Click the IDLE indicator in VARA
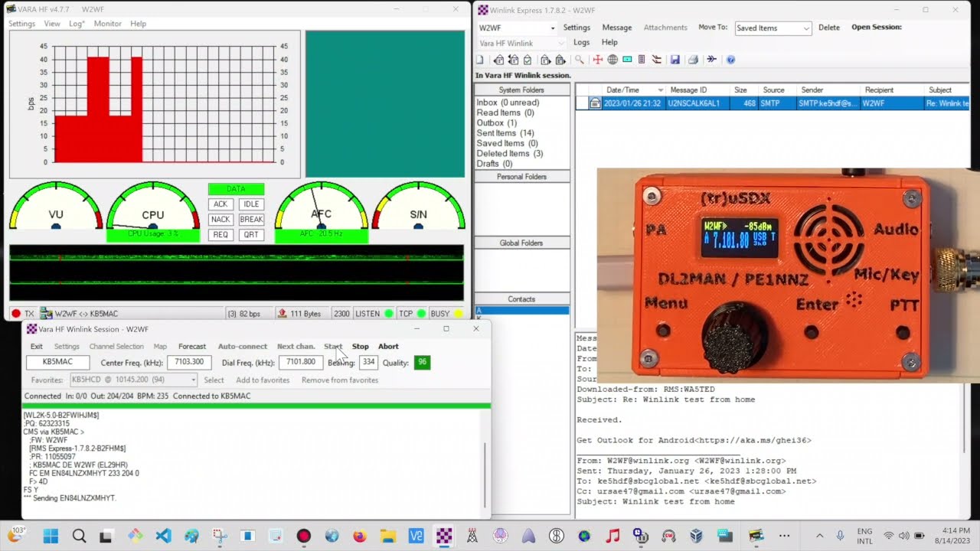The image size is (980, 551). pos(251,204)
